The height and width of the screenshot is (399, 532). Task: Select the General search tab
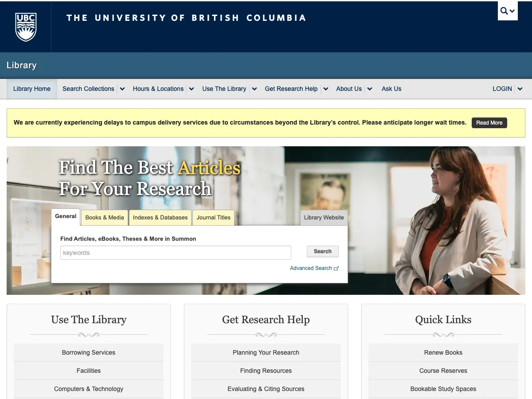click(66, 217)
